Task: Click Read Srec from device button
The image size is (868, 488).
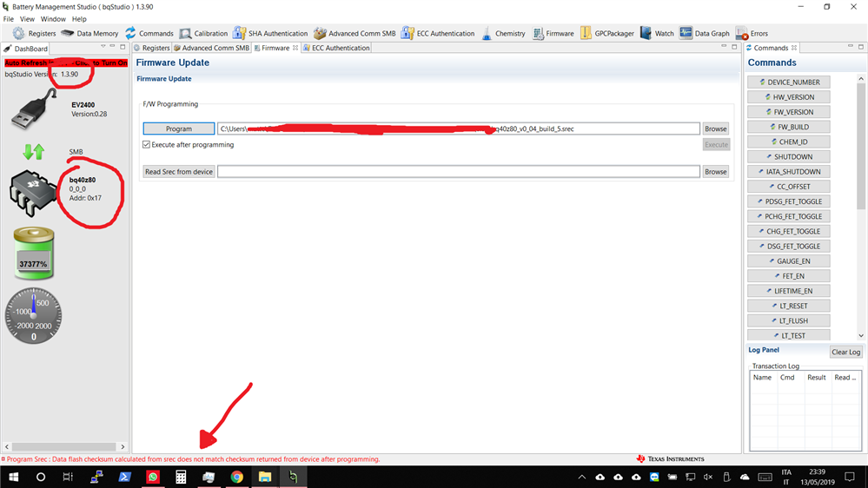Action: pos(179,172)
